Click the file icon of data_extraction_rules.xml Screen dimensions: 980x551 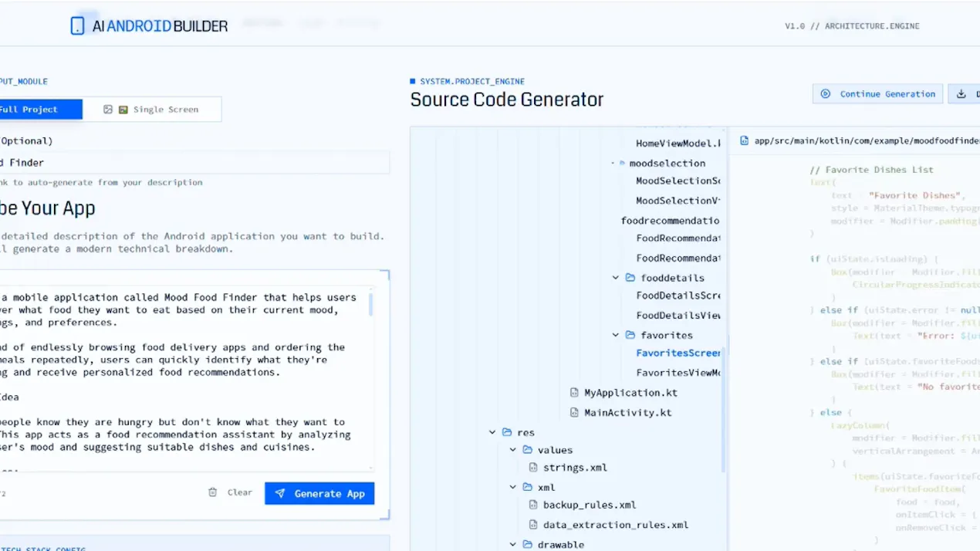533,525
